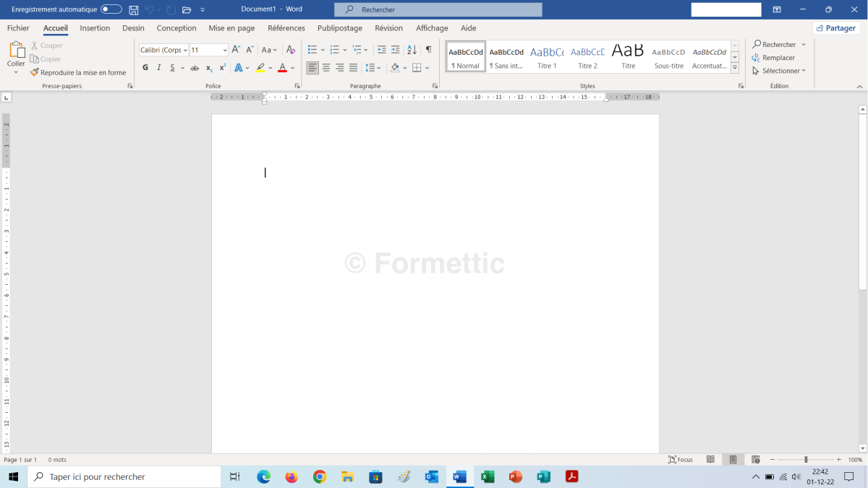Show paragraph marks with pilcrow button
This screenshot has height=488, width=868.
point(428,50)
